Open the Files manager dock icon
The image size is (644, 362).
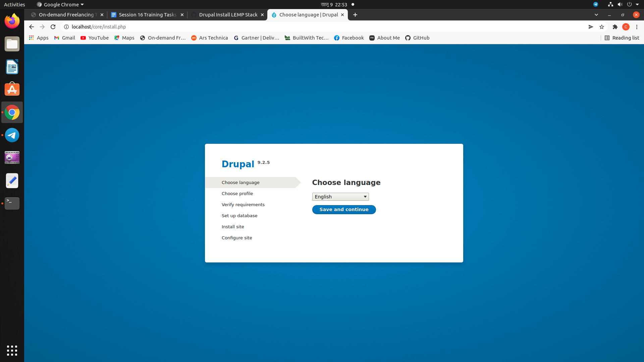click(12, 44)
